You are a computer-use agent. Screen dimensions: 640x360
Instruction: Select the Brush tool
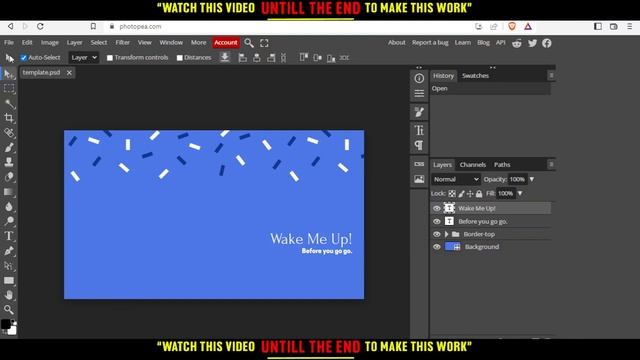(9, 147)
